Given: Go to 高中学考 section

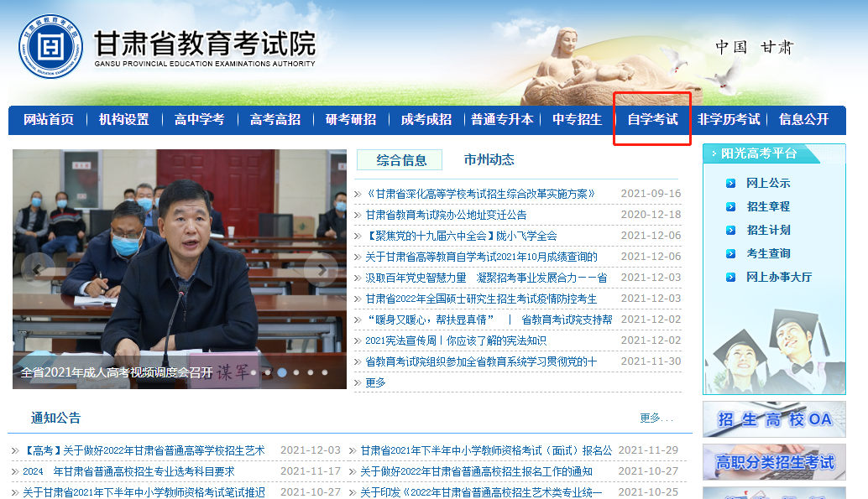Looking at the screenshot, I should pos(199,119).
